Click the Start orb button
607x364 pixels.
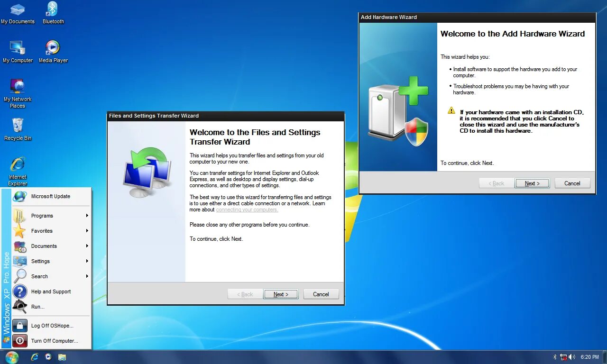[x=12, y=357]
